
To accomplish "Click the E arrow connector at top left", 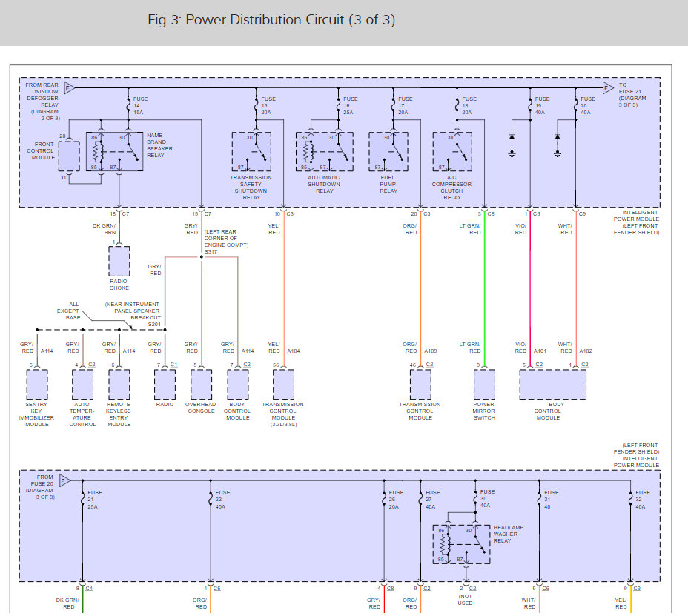I will (70, 88).
